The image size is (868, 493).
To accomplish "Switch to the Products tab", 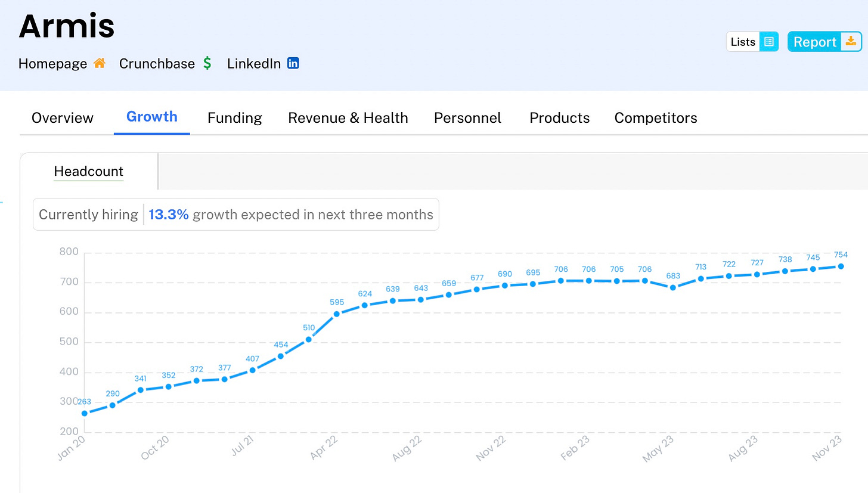I will (x=560, y=118).
